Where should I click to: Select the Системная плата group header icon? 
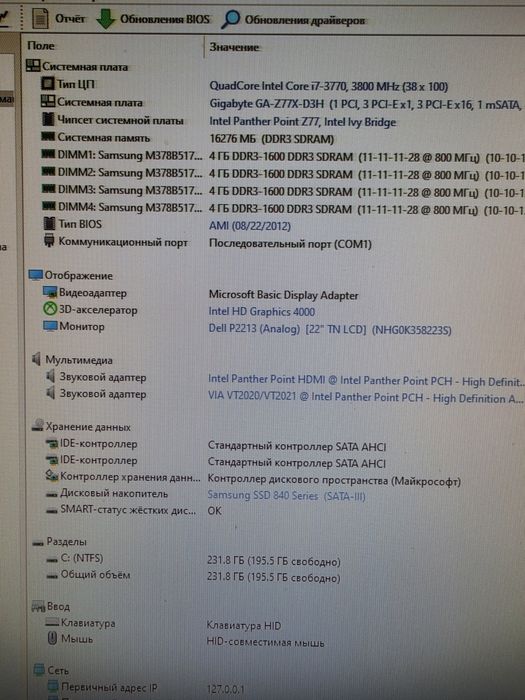[33, 66]
